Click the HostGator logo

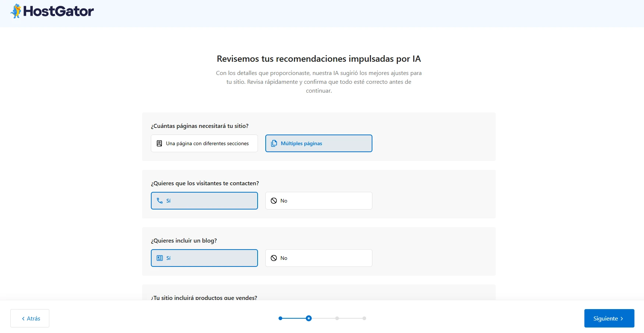coord(52,11)
